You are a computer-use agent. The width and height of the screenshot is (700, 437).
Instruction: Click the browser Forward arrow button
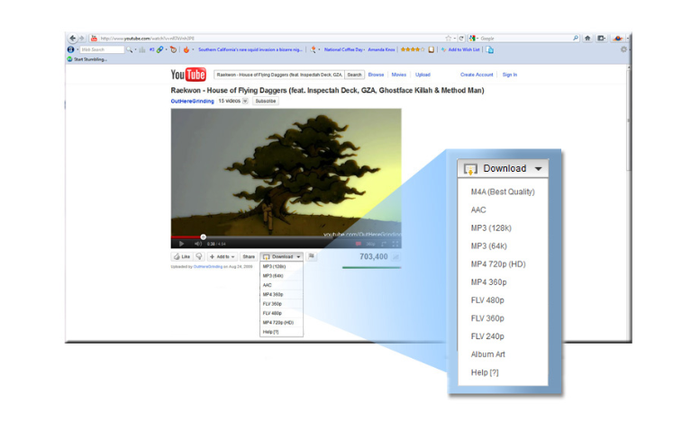click(81, 38)
